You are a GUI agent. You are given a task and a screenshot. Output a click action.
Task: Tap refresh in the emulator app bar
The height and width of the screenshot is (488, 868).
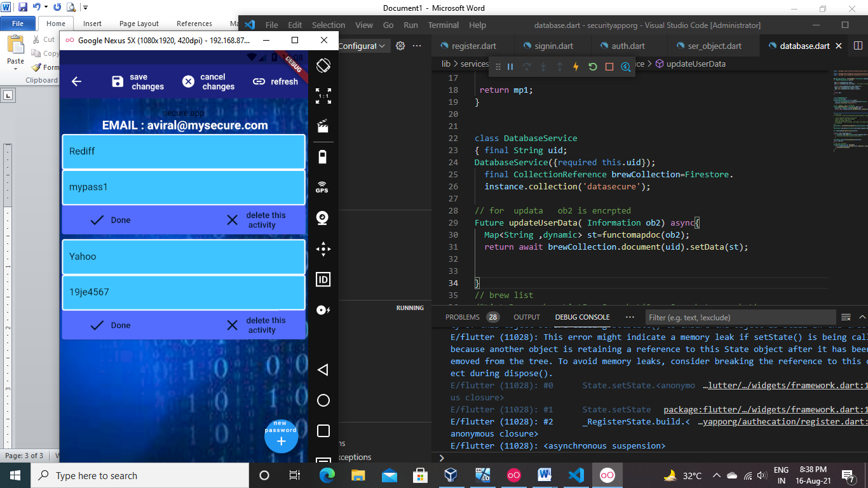[x=275, y=81]
